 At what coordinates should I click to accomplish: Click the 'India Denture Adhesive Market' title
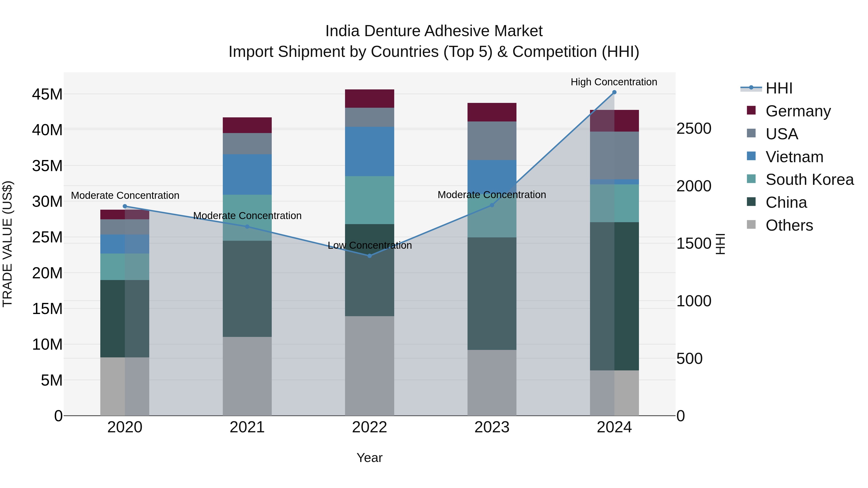(434, 31)
